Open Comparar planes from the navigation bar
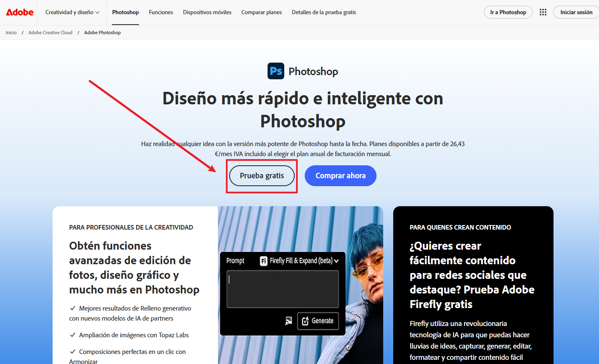 click(261, 12)
